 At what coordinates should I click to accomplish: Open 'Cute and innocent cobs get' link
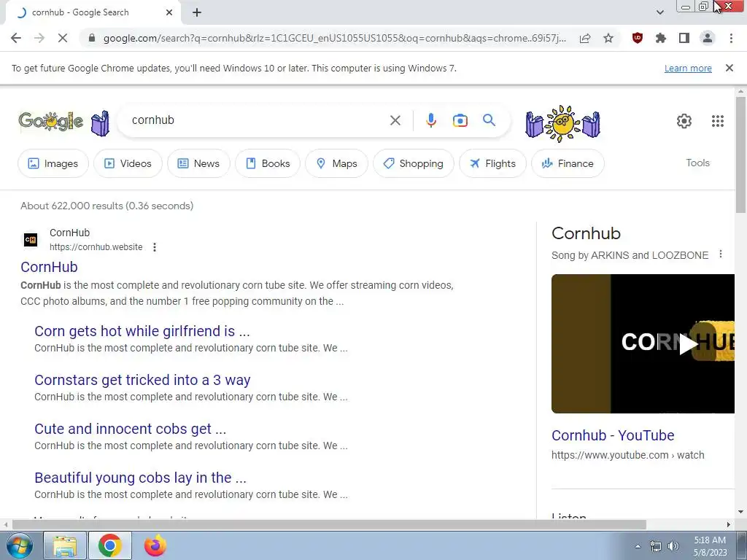130,429
